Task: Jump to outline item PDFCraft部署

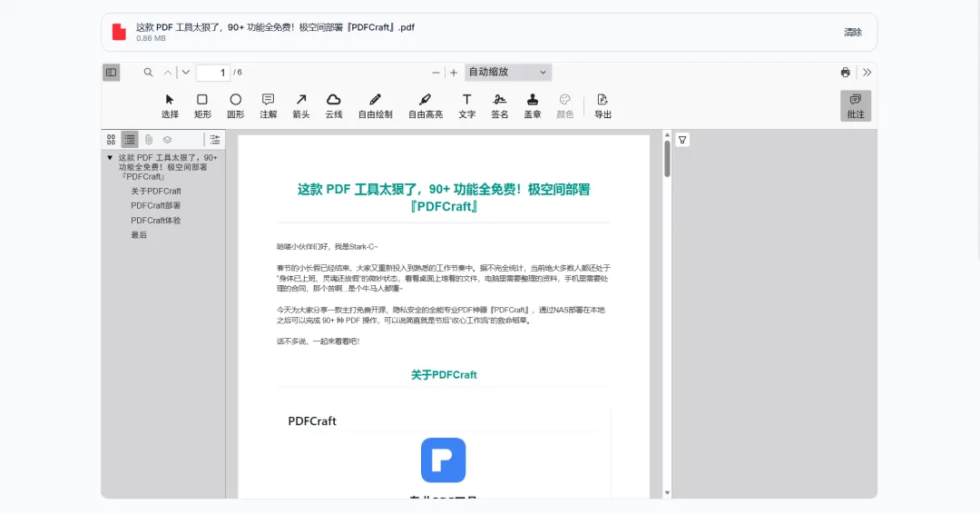Action: coord(156,206)
